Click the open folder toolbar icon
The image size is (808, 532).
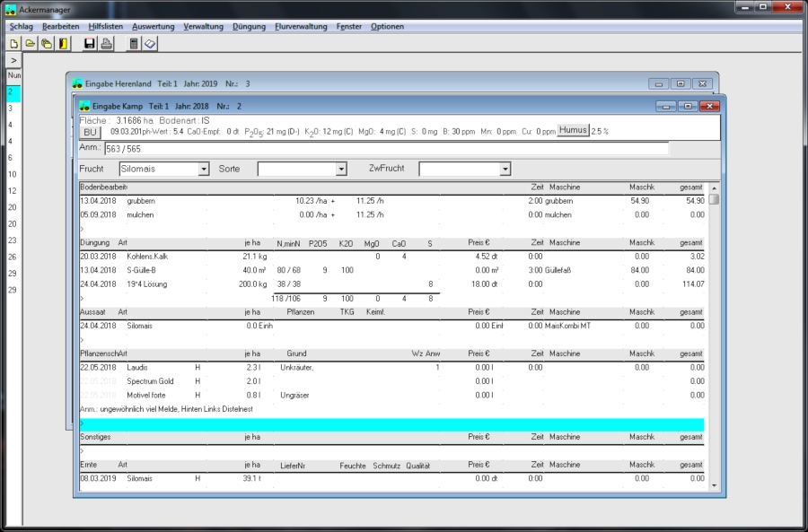coord(30,43)
